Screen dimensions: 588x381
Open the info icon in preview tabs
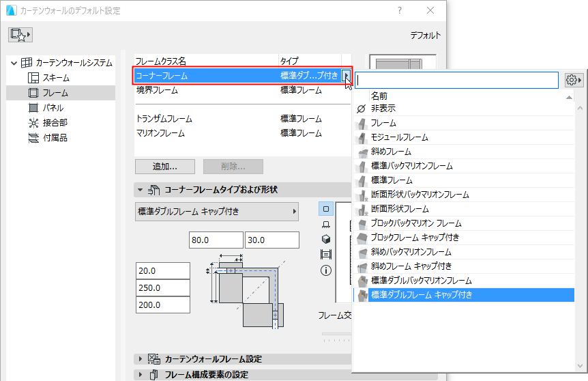326,270
